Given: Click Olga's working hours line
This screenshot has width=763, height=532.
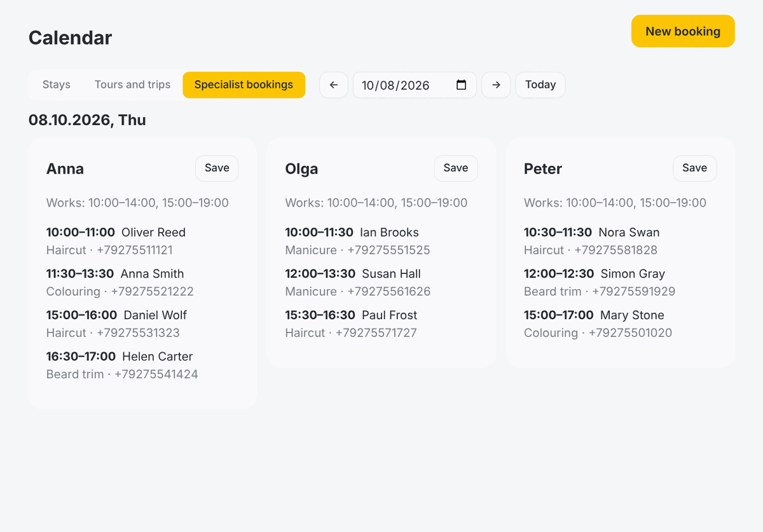Looking at the screenshot, I should [376, 203].
